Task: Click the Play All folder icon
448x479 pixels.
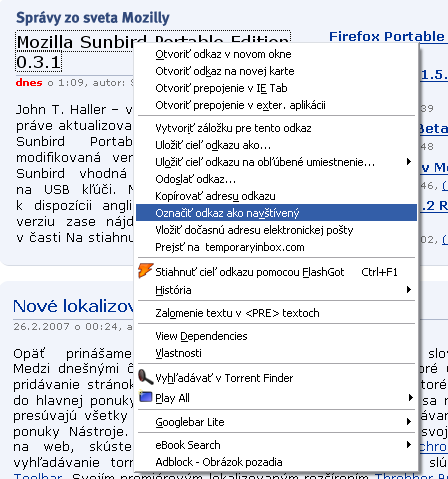Action: 145,397
